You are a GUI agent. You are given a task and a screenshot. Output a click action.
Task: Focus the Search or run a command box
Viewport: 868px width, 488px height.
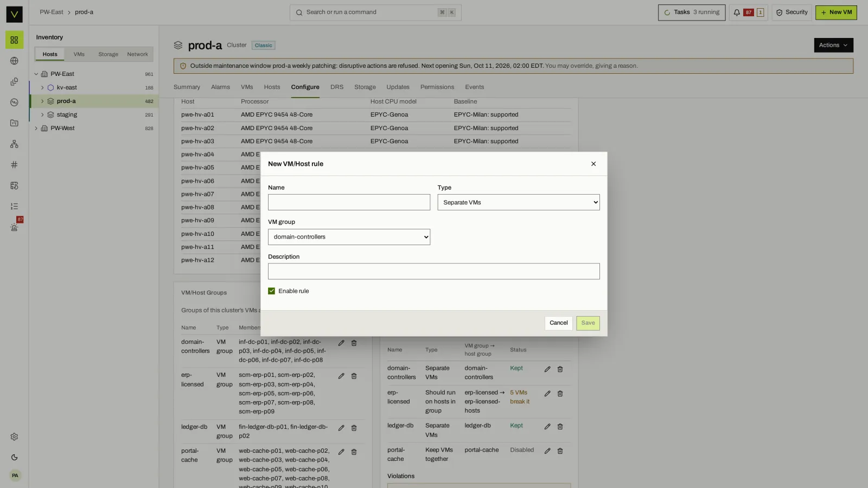pyautogui.click(x=375, y=12)
